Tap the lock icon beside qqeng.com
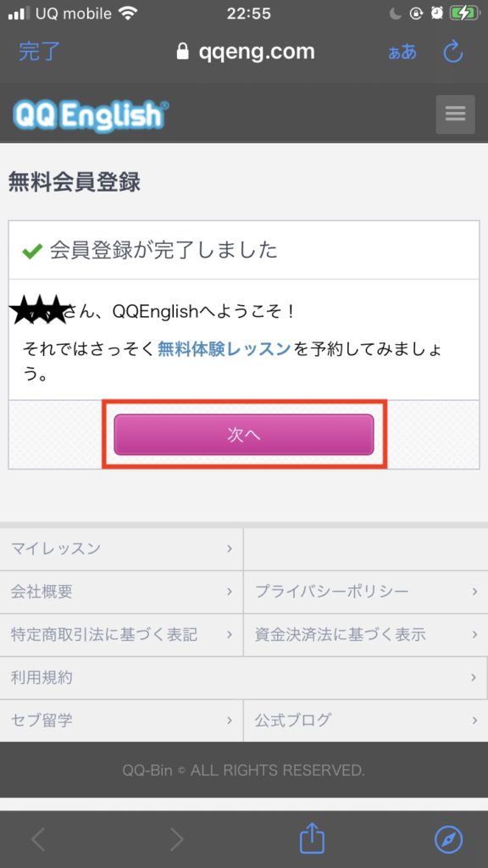The height and width of the screenshot is (868, 488). [x=182, y=52]
